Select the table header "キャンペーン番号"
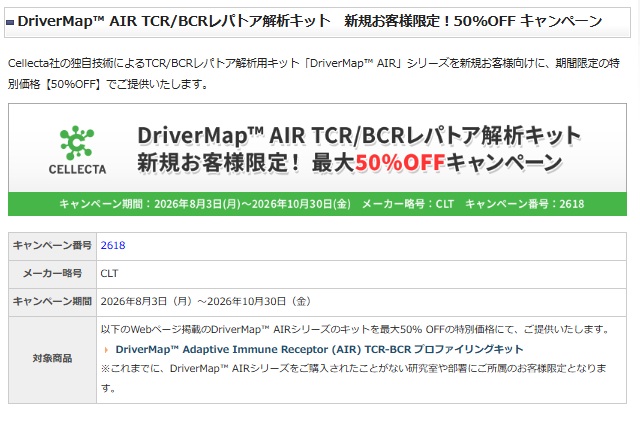 pyautogui.click(x=52, y=246)
